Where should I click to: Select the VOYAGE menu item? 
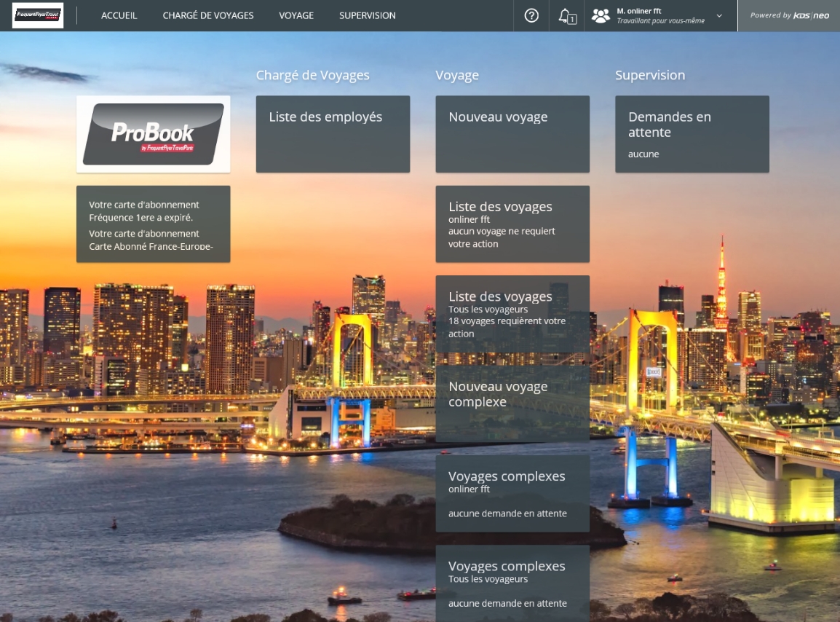pyautogui.click(x=296, y=15)
